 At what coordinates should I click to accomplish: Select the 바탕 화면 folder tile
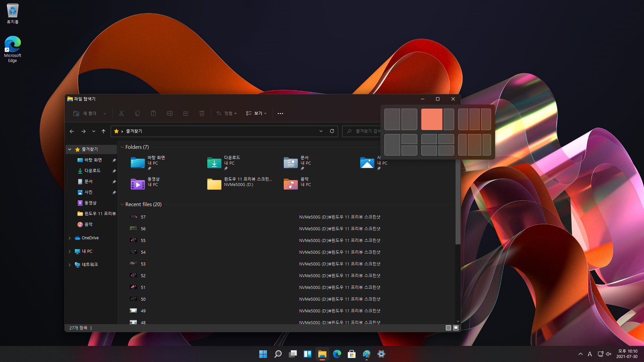point(148,163)
